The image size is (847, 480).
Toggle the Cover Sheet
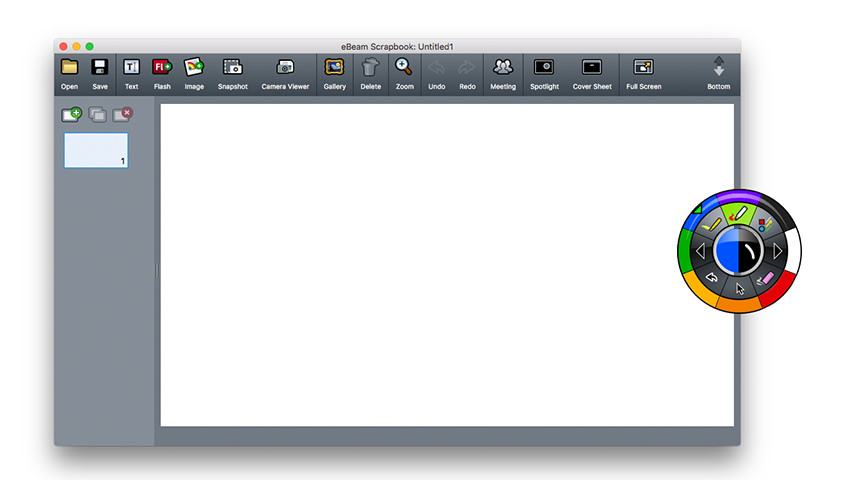tap(592, 67)
